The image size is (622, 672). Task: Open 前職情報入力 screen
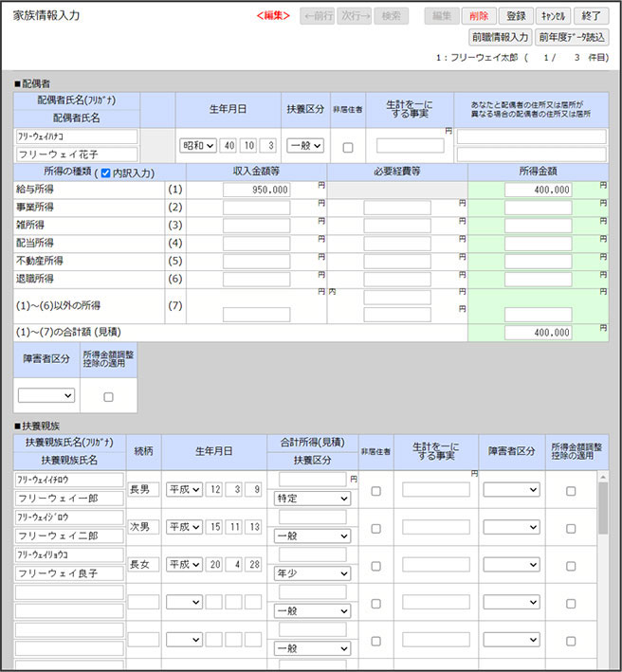pyautogui.click(x=500, y=37)
